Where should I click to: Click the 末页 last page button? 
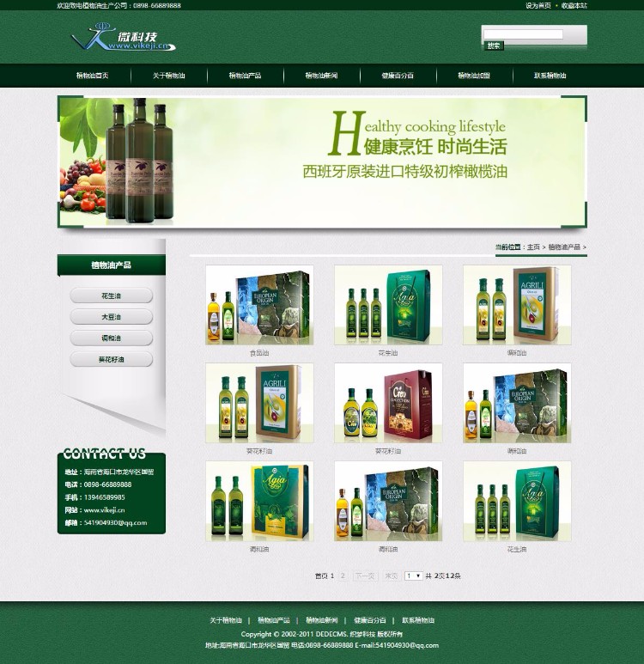click(392, 576)
